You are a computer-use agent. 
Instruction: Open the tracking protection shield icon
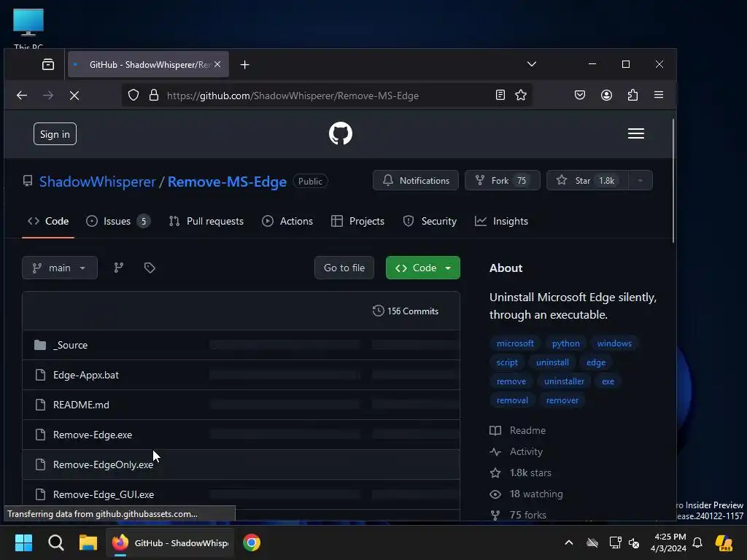(133, 96)
